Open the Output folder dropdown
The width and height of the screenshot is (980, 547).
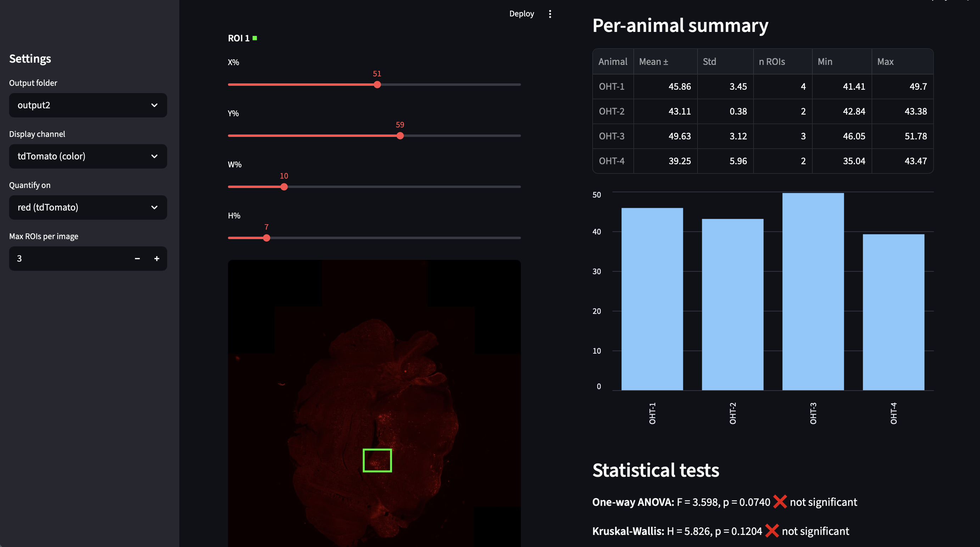click(88, 105)
